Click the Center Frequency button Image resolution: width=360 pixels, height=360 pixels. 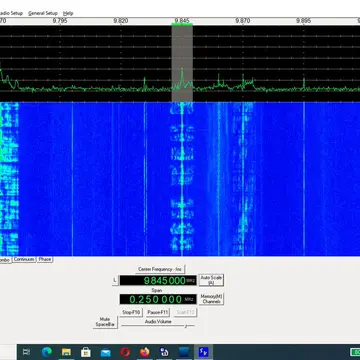click(x=160, y=269)
